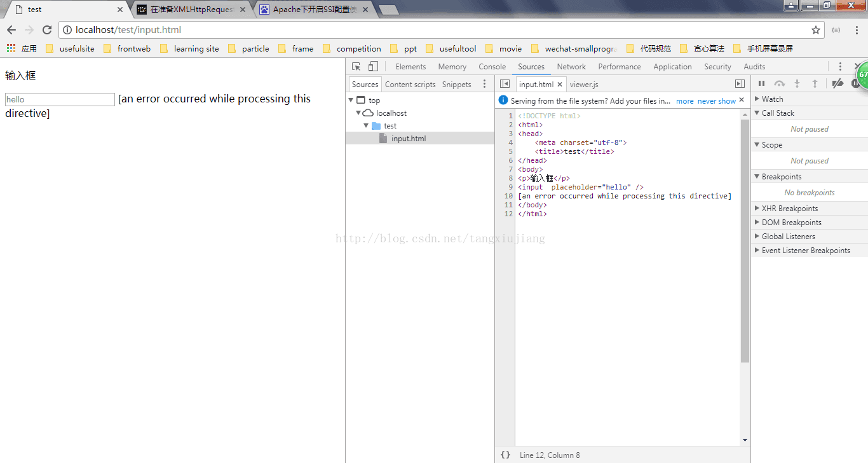
Task: Collapse the localhost tree node
Action: click(x=358, y=113)
